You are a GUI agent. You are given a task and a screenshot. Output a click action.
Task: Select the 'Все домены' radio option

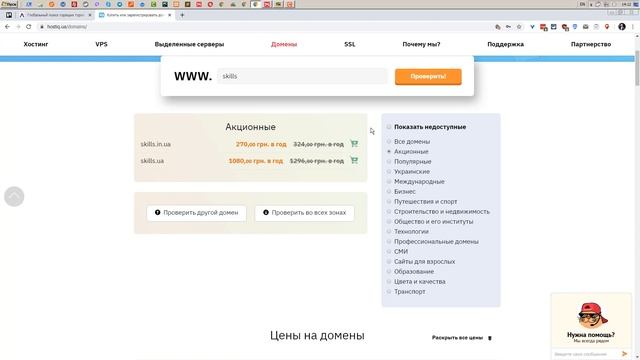[389, 141]
